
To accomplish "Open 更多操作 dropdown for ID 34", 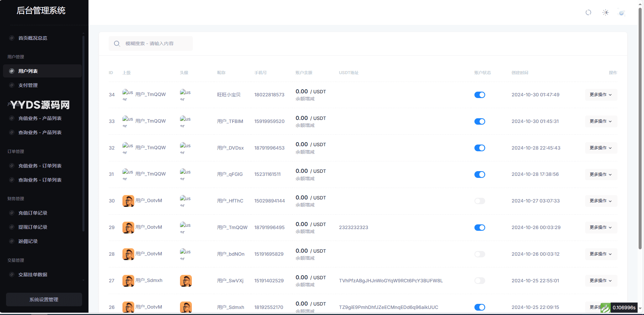I will click(x=601, y=95).
